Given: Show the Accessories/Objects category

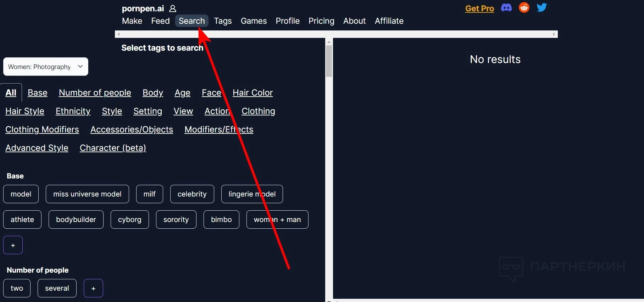Looking at the screenshot, I should click(132, 130).
